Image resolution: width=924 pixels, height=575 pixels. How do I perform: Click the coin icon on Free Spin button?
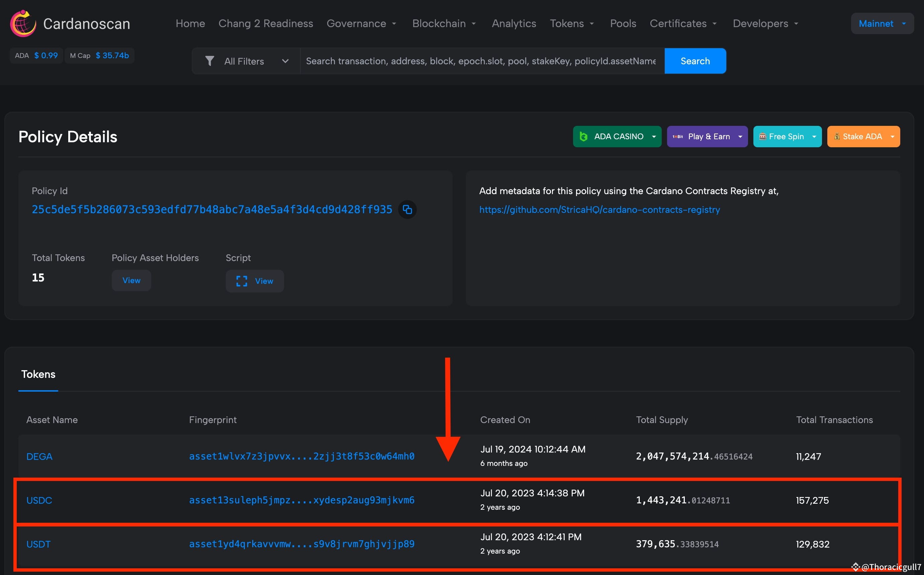click(763, 136)
